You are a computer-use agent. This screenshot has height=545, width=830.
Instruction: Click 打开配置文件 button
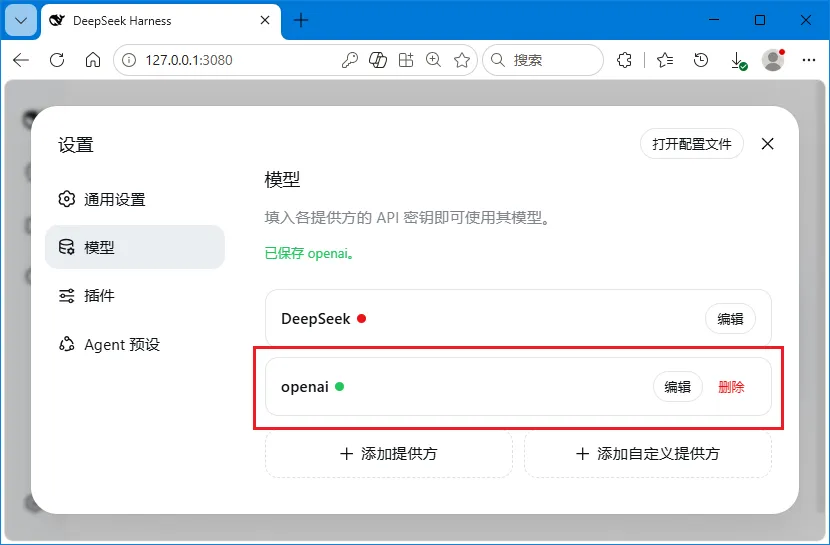(692, 144)
